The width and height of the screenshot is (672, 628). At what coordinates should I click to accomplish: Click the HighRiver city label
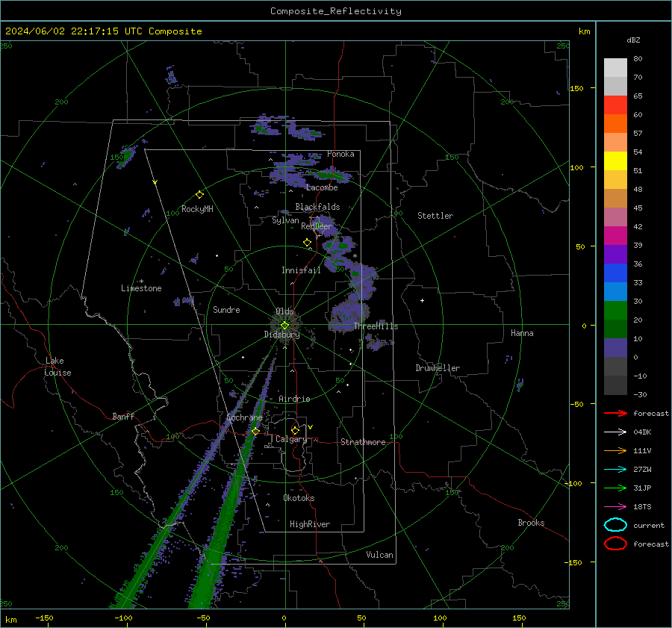click(x=310, y=524)
